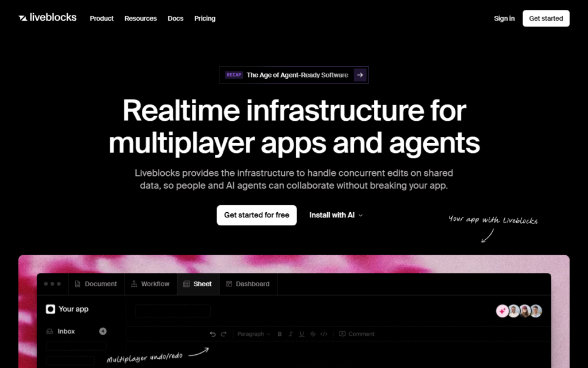The image size is (588, 368).
Task: Open the Pricing page
Action: [205, 18]
